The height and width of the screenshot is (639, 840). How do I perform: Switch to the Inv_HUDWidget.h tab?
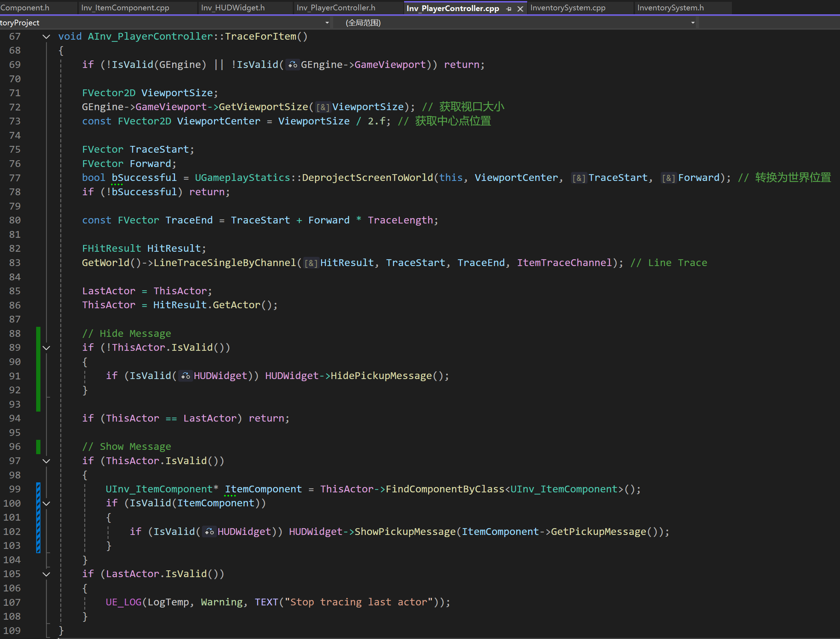[x=233, y=8]
